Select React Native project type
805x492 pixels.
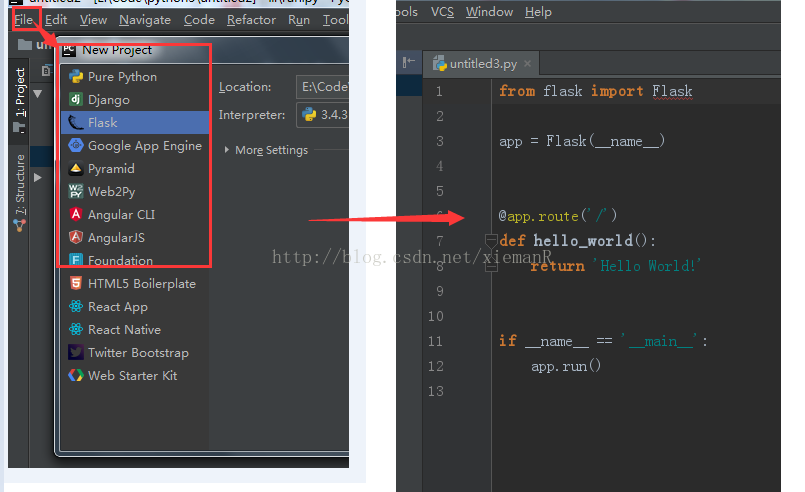click(x=135, y=329)
